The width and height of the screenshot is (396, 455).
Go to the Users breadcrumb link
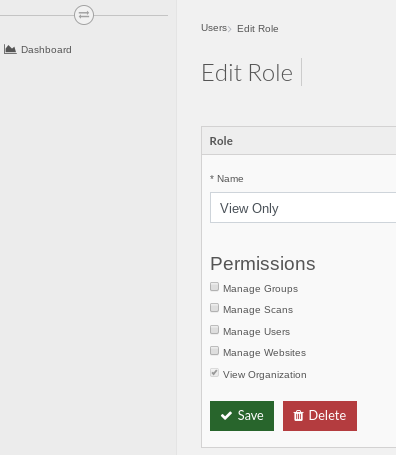(x=214, y=28)
